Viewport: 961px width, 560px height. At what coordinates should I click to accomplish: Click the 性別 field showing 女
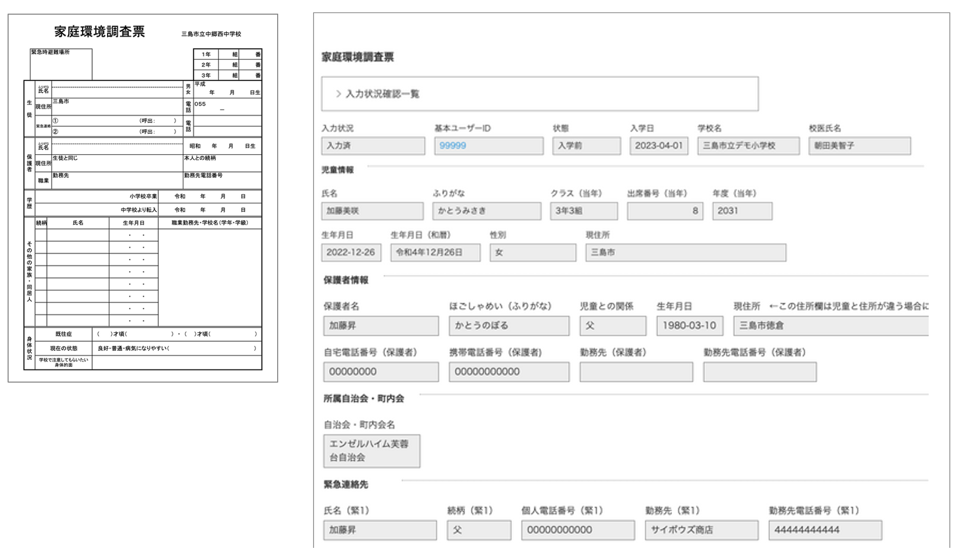point(532,252)
